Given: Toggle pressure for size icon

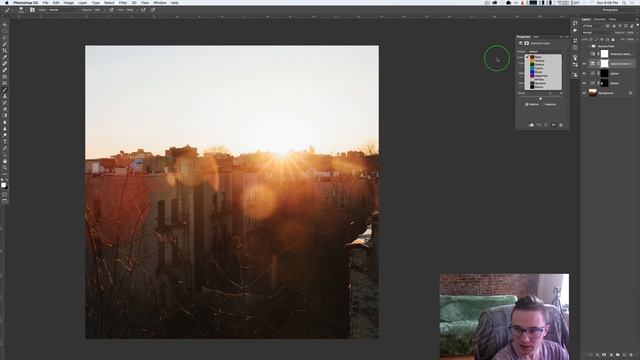Looking at the screenshot, I should [x=153, y=10].
